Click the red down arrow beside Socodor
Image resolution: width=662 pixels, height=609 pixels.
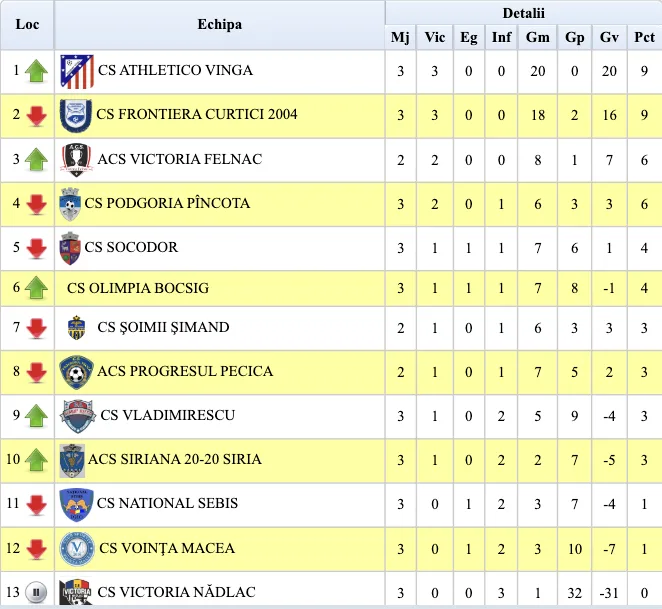[36, 248]
